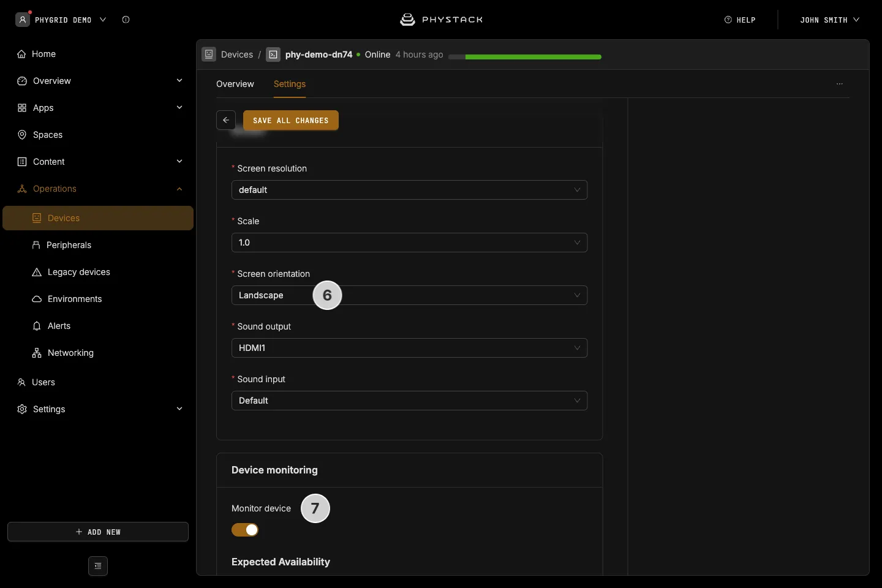The width and height of the screenshot is (882, 588).
Task: Click the Environments cloud icon
Action: tap(37, 299)
